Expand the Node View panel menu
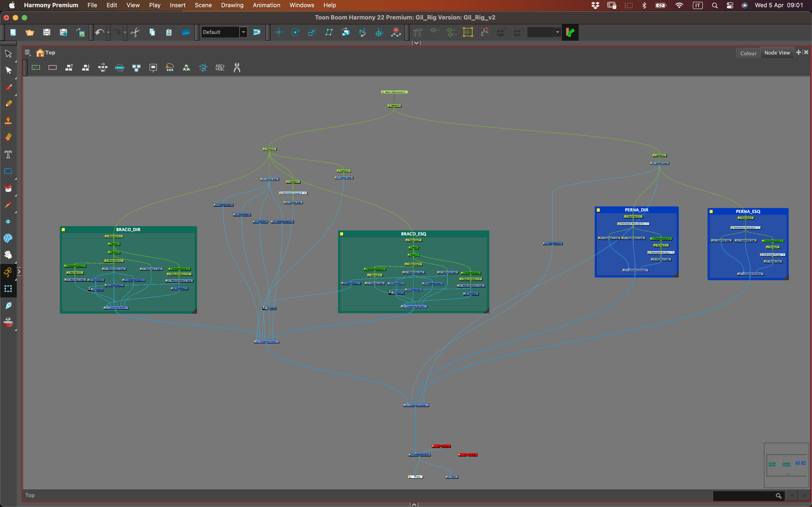 click(x=27, y=52)
